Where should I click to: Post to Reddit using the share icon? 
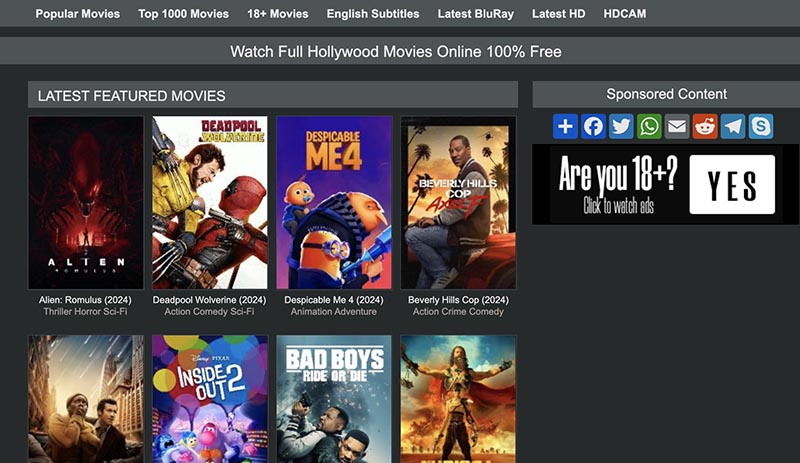pyautogui.click(x=705, y=126)
